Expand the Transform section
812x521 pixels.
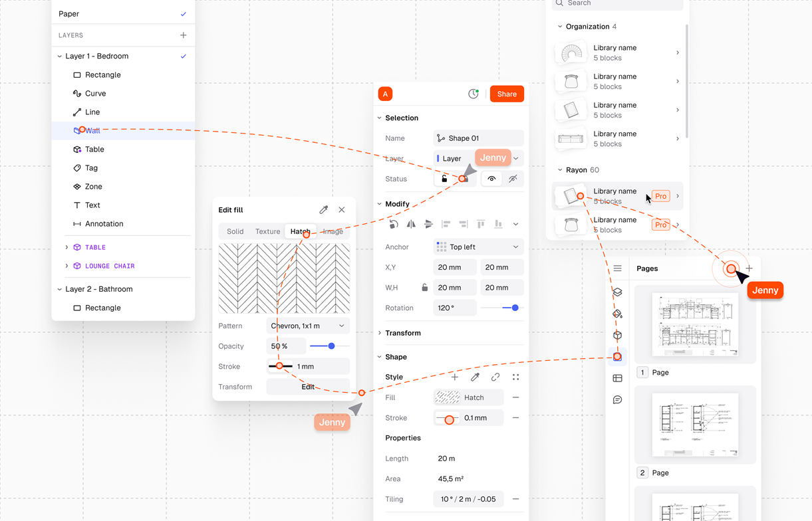[x=402, y=333]
